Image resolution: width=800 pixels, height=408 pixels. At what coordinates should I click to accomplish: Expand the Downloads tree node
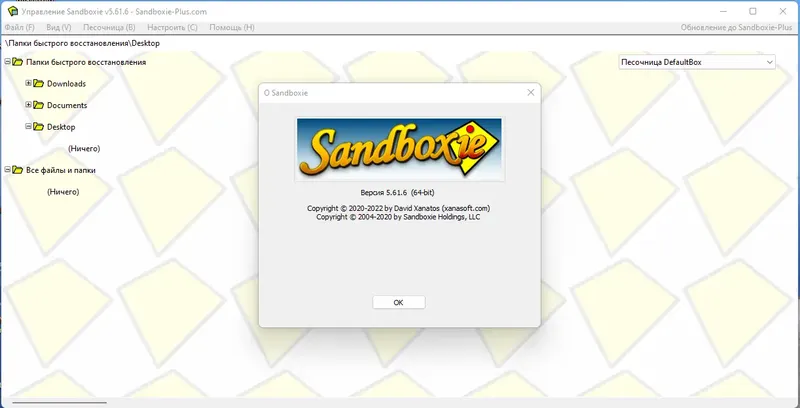coord(29,83)
